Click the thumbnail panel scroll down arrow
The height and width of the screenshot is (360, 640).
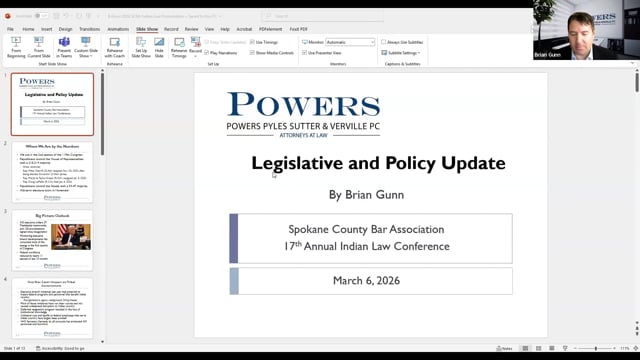click(102, 342)
